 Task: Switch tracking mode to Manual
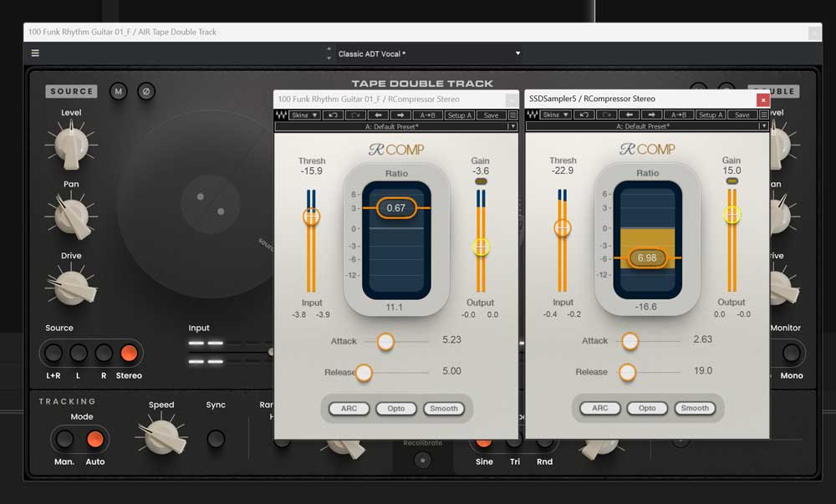[64, 438]
